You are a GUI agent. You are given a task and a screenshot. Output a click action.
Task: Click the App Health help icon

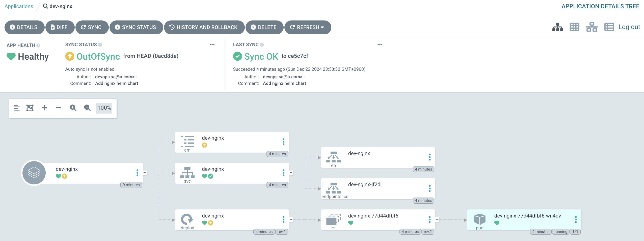[x=38, y=45]
